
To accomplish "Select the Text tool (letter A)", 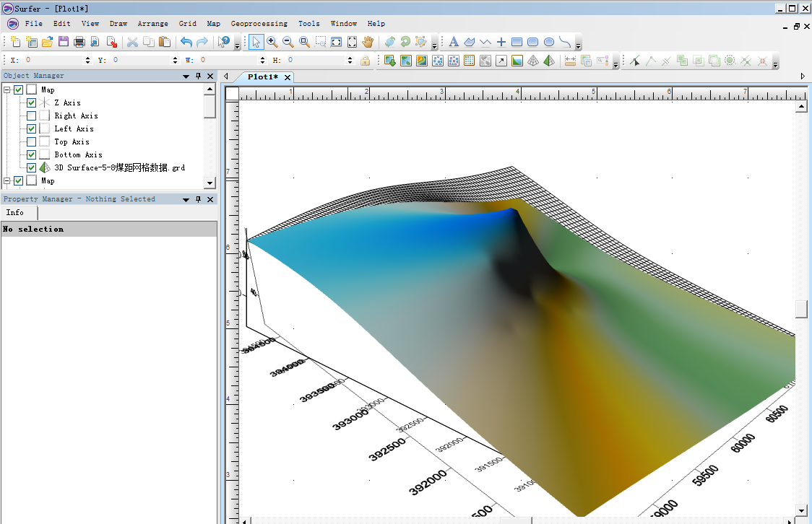I will click(x=454, y=42).
